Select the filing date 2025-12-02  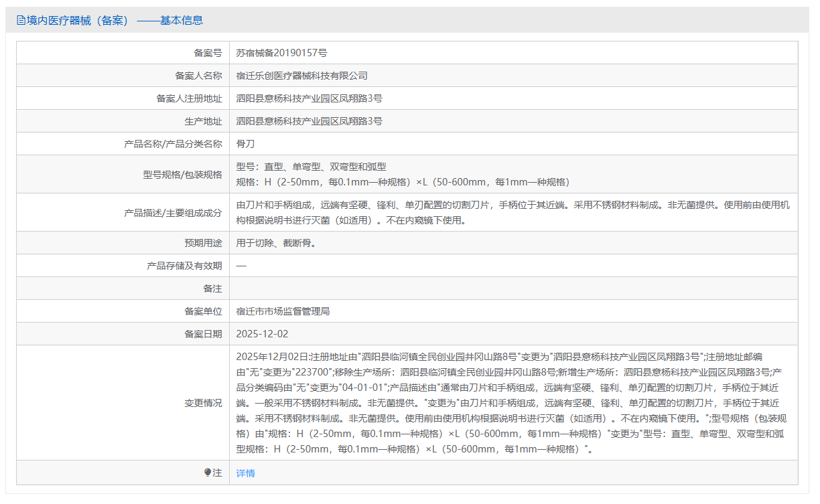click(x=263, y=334)
